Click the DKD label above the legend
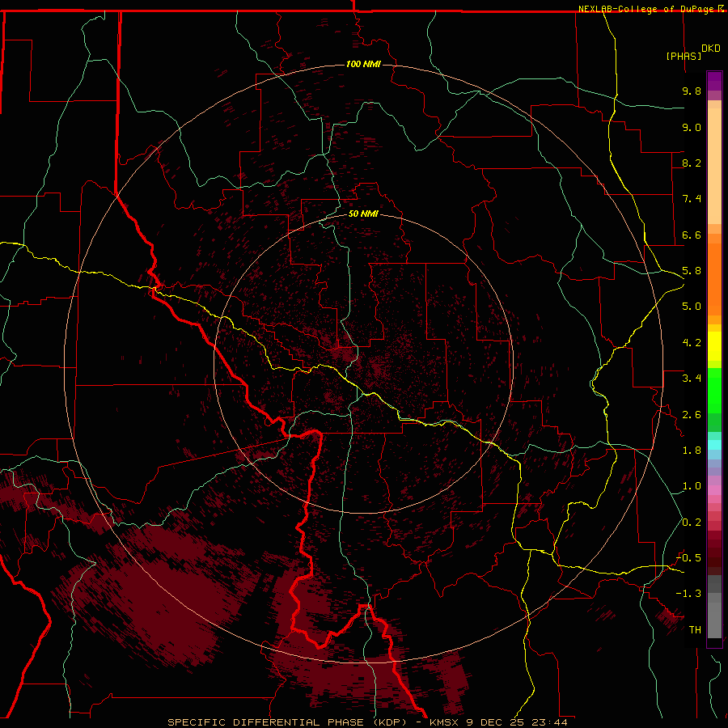The image size is (728, 728). click(x=711, y=49)
